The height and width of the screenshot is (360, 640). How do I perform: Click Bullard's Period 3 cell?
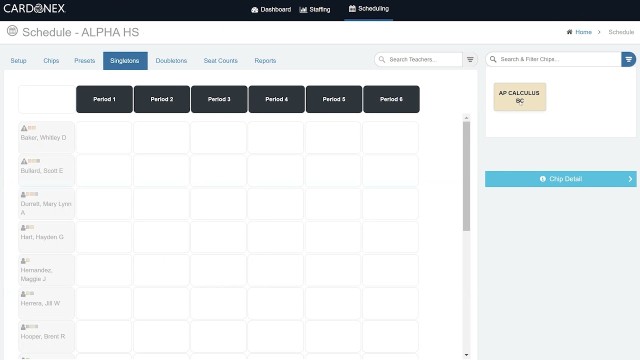219,171
